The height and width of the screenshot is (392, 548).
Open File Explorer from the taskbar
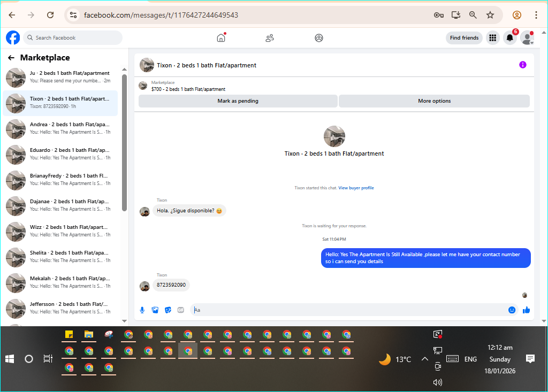click(x=89, y=335)
